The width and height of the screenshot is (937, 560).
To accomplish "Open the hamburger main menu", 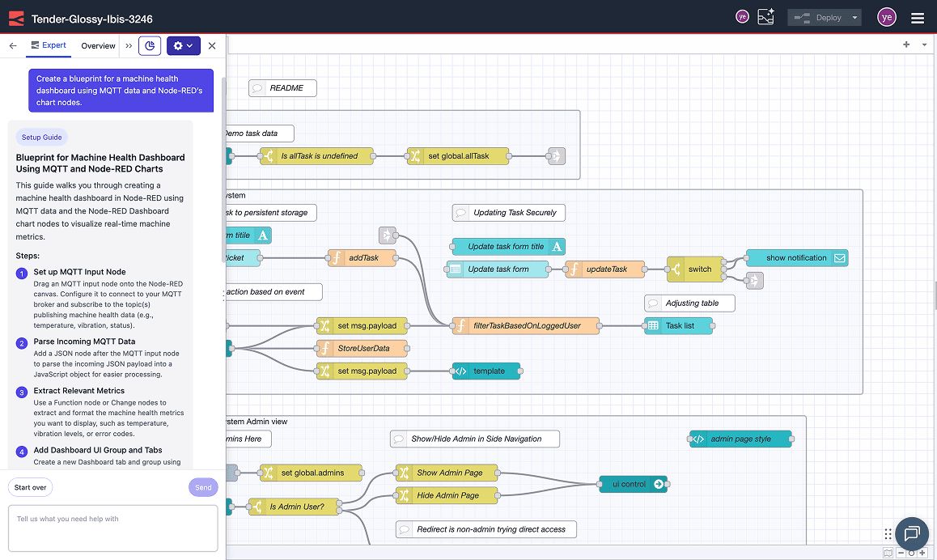I will coord(917,18).
